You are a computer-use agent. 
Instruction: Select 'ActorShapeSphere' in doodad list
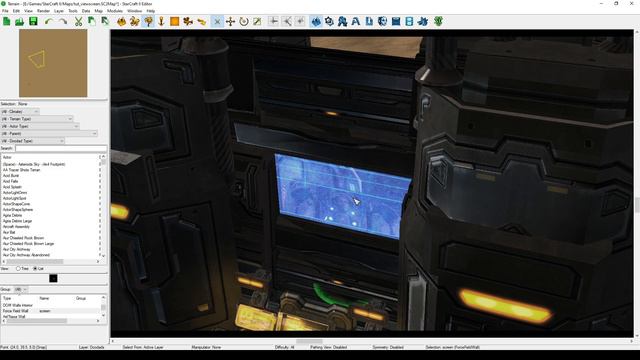(x=18, y=209)
